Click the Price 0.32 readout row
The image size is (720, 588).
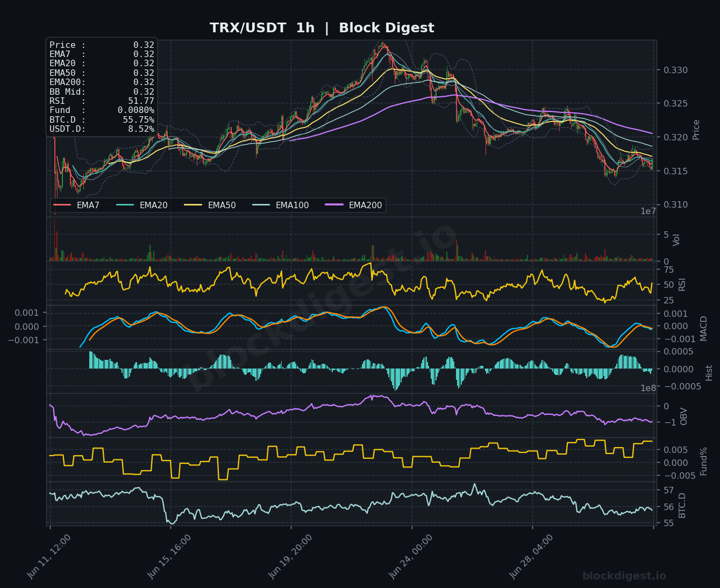102,45
